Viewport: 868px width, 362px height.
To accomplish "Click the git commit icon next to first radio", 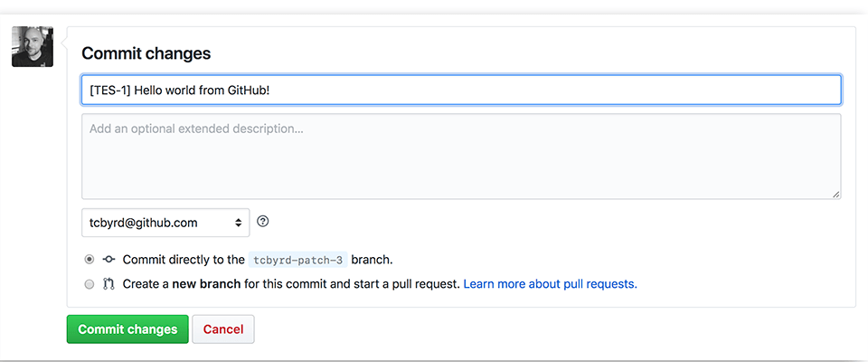I will coord(108,260).
